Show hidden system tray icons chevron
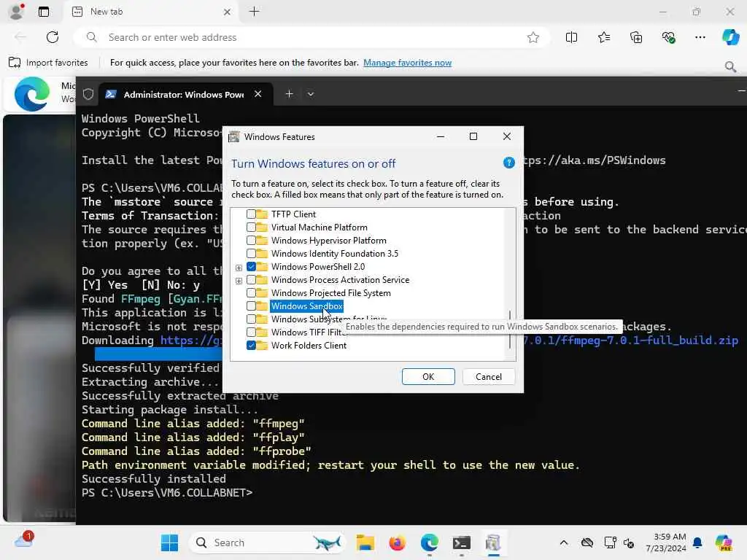The image size is (747, 560). pyautogui.click(x=564, y=542)
